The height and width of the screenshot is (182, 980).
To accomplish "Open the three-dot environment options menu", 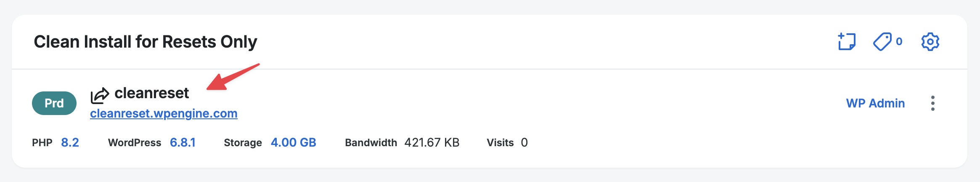I will (x=932, y=103).
